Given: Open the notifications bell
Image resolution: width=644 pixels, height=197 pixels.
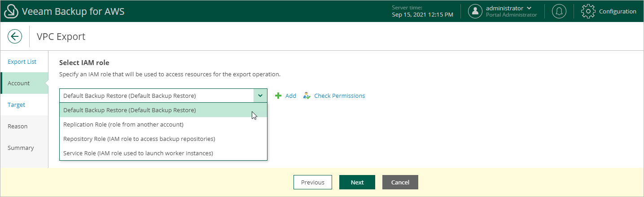Looking at the screenshot, I should [x=559, y=11].
